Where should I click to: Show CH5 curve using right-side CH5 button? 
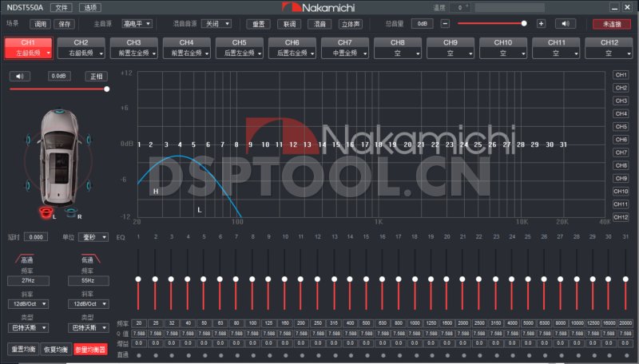tap(621, 126)
